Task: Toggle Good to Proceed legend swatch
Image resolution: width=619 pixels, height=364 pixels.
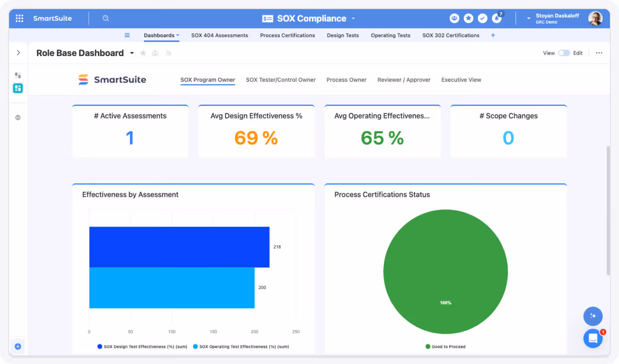Action: [x=428, y=347]
